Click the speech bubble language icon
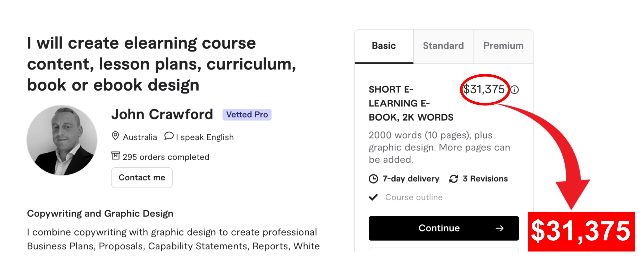This screenshot has height=262, width=644. pos(169,136)
